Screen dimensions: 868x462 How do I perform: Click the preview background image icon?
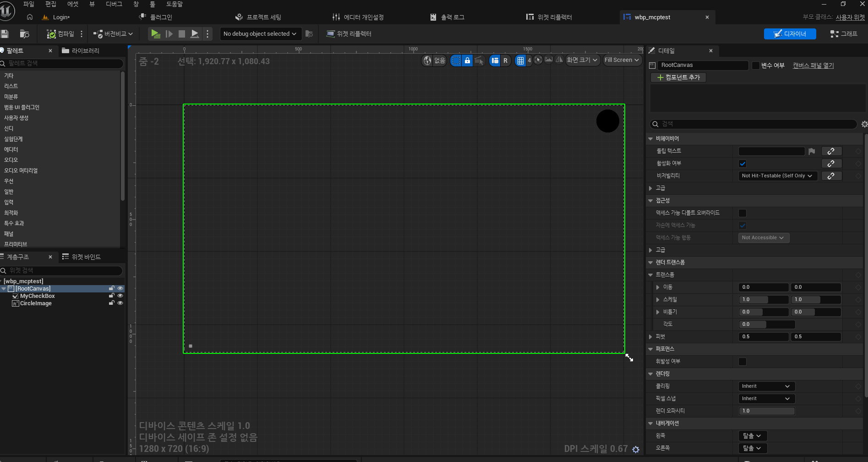(x=549, y=60)
